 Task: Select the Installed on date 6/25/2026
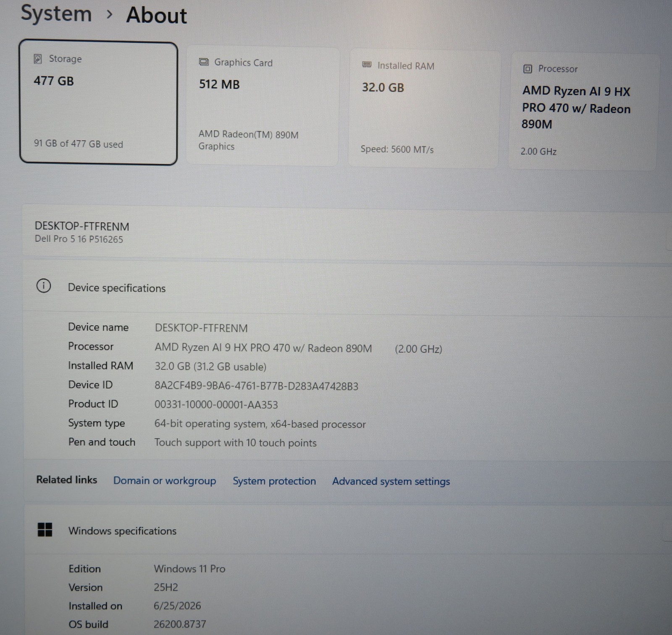coord(177,606)
